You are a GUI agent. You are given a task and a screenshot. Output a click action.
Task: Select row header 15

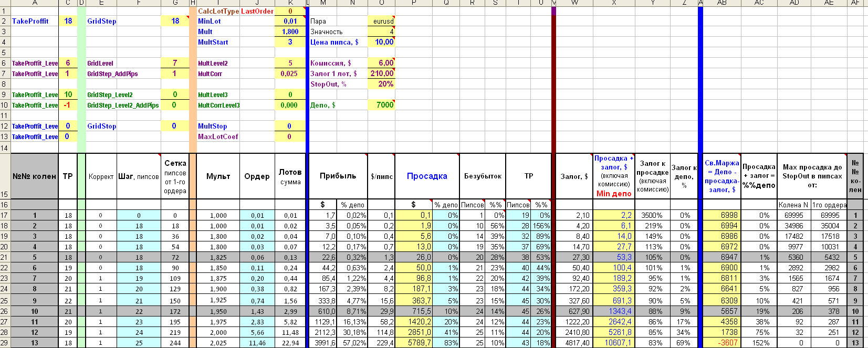(5, 176)
